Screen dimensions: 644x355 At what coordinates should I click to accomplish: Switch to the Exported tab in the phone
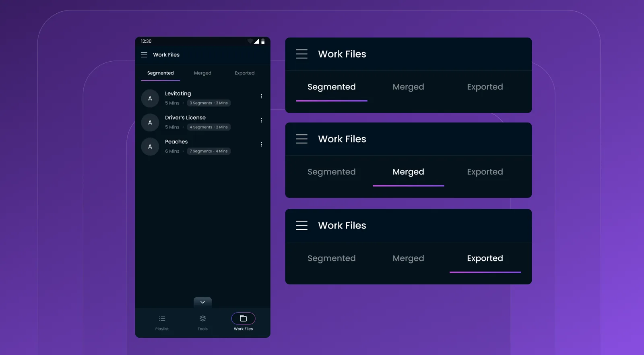click(245, 73)
